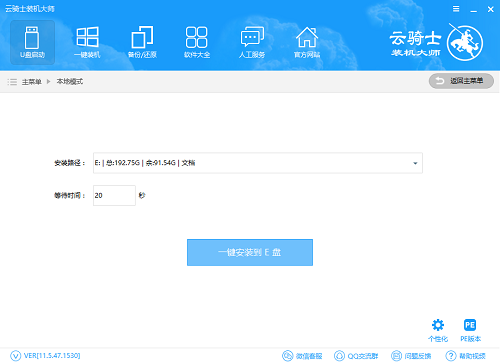Click the 安装路径 label

pyautogui.click(x=69, y=163)
